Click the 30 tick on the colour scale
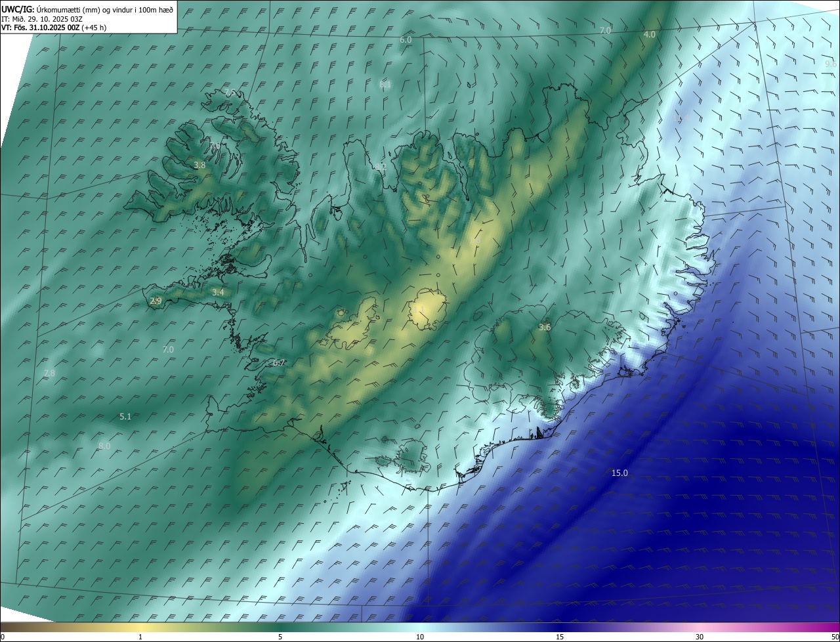This screenshot has width=840, height=642. click(x=700, y=637)
